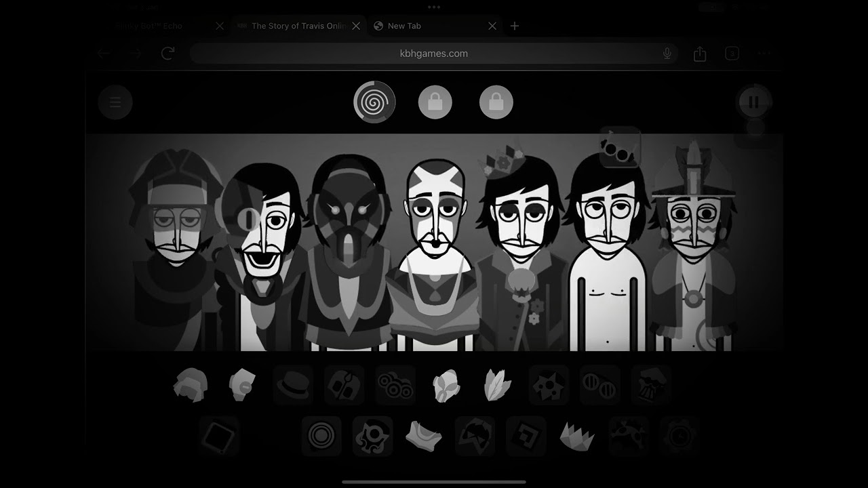The width and height of the screenshot is (868, 488).
Task: Pick the spiky star-shaped sound icon
Action: (x=549, y=385)
